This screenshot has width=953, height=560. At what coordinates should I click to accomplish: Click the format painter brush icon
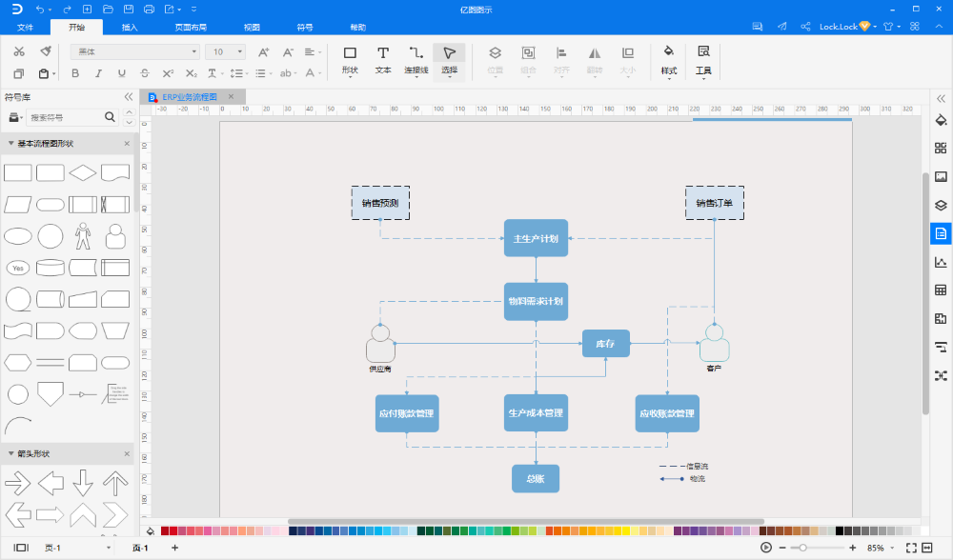[46, 51]
